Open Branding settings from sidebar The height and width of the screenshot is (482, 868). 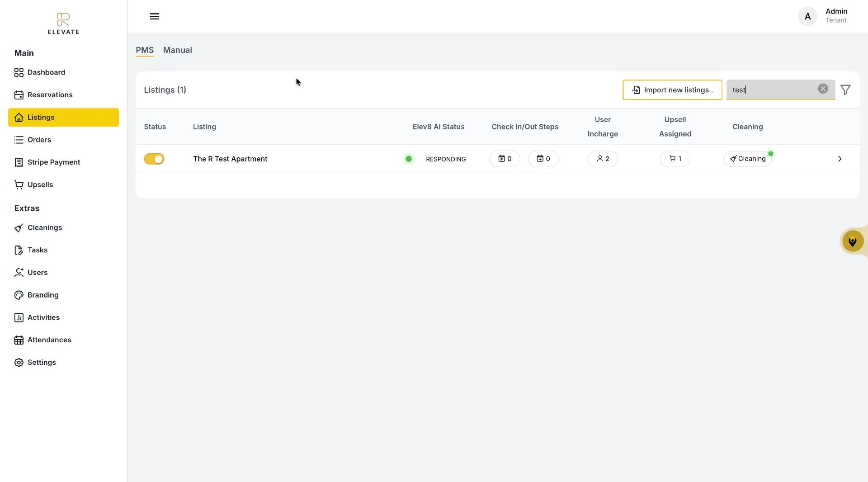(43, 295)
